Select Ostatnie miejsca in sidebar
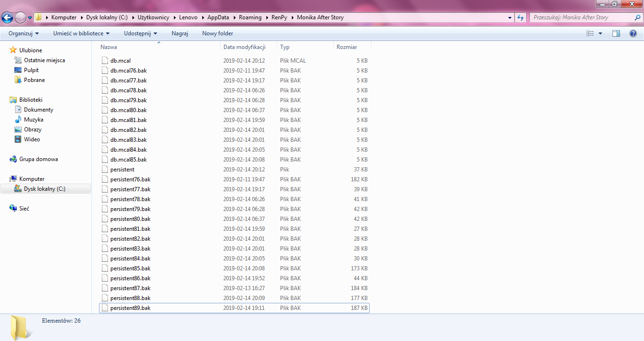 [x=44, y=60]
